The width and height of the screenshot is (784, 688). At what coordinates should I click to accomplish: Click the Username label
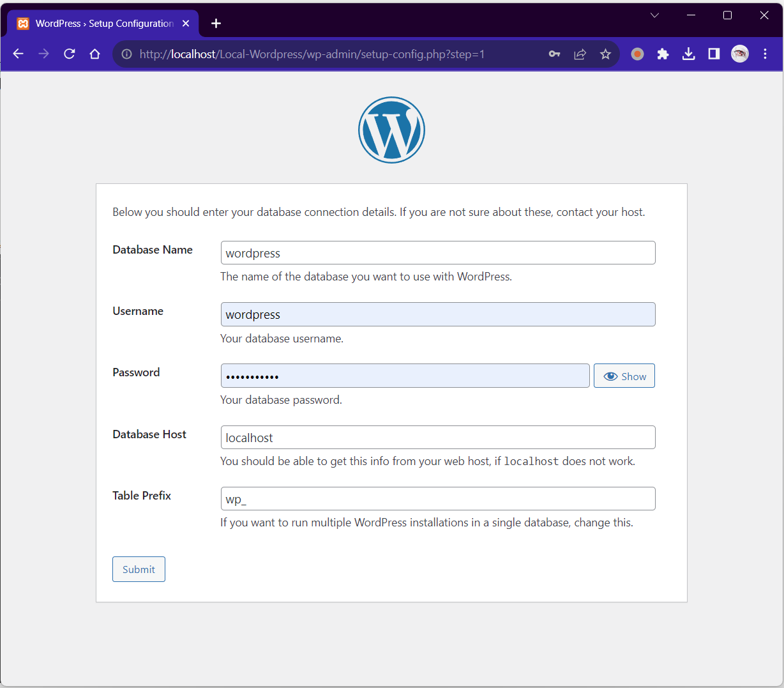coord(138,311)
